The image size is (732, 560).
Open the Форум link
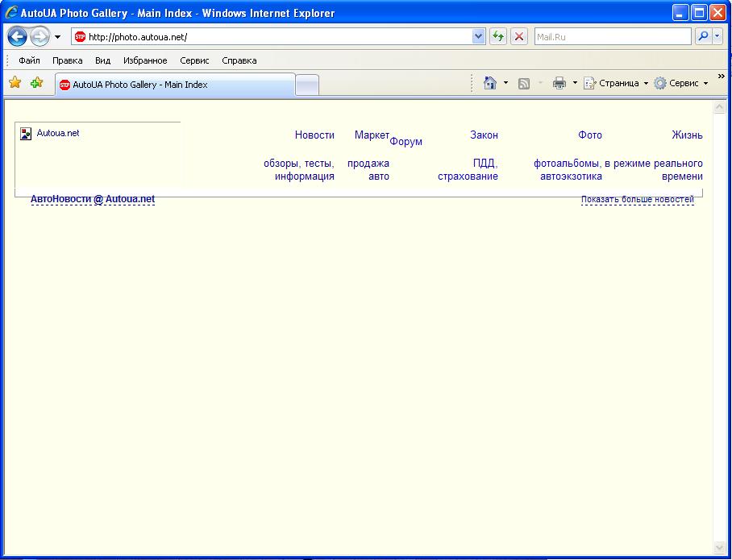pyautogui.click(x=406, y=141)
